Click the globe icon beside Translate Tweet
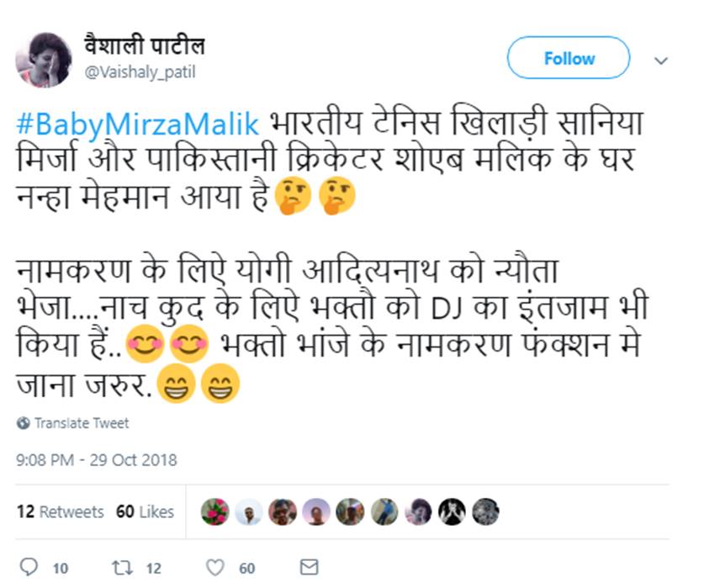The height and width of the screenshot is (588, 715). (23, 423)
